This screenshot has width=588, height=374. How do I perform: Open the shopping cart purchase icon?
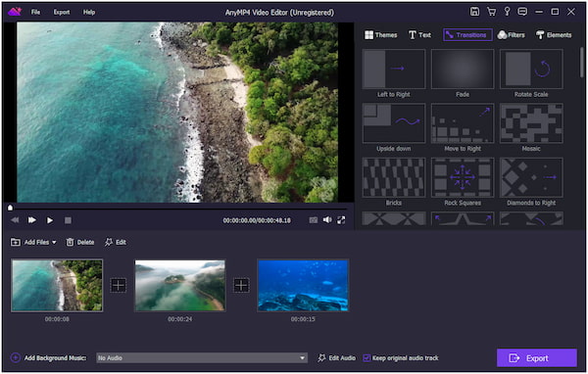coord(491,12)
